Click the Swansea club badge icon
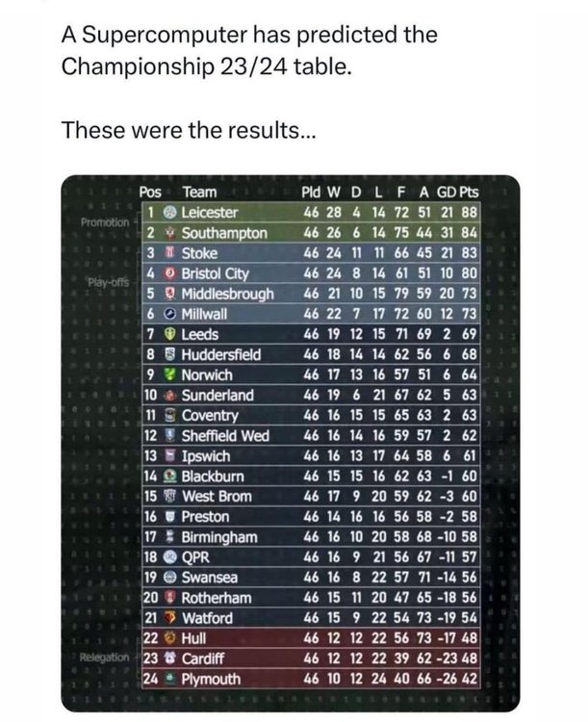 click(x=170, y=578)
